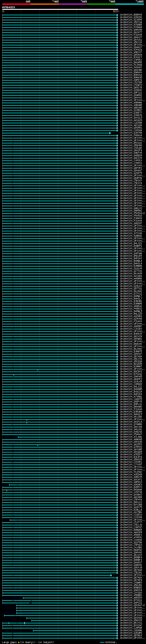This screenshot has width=146, height=644.
Task: Click entry UniRef100_Q9SM51
Action: coord(131,128)
